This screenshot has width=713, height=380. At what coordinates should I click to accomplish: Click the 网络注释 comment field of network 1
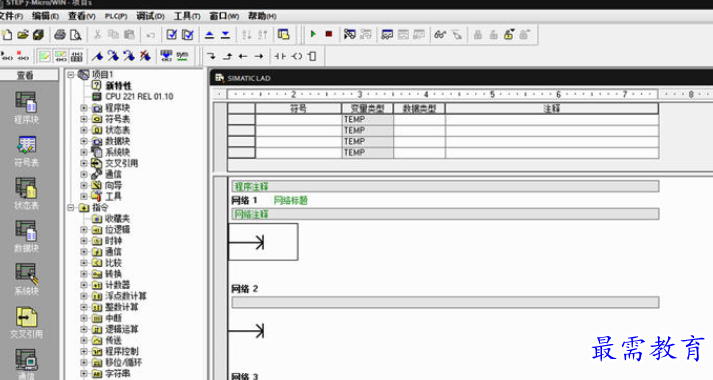445,214
